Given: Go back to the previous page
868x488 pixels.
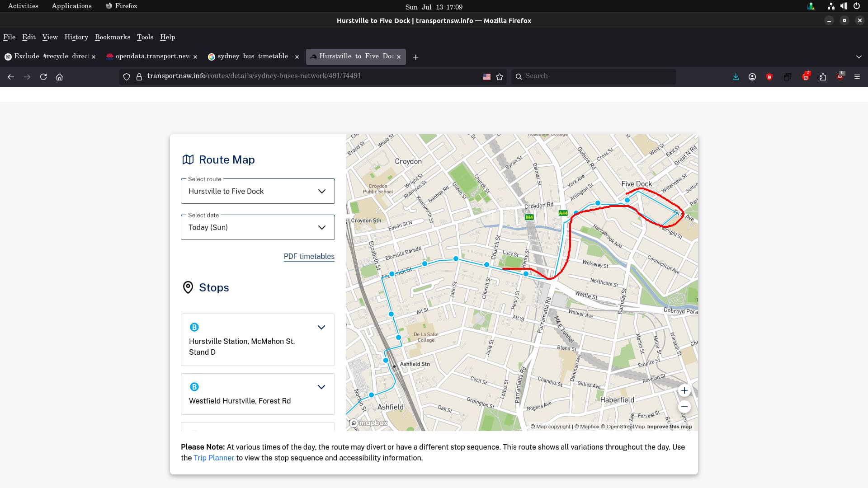Looking at the screenshot, I should pyautogui.click(x=11, y=77).
